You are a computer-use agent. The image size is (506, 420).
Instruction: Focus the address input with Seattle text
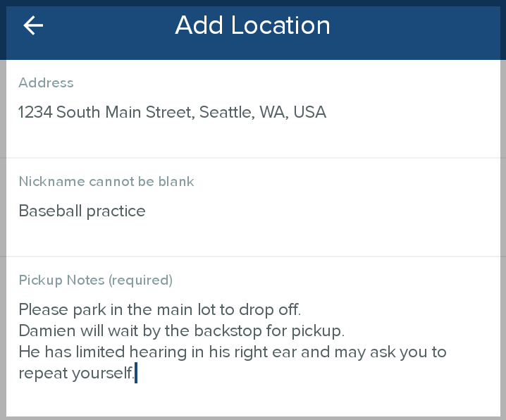(172, 112)
